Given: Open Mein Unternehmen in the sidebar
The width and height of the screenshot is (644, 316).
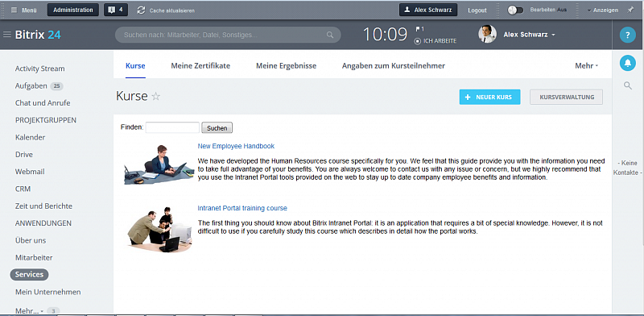Looking at the screenshot, I should [x=48, y=292].
